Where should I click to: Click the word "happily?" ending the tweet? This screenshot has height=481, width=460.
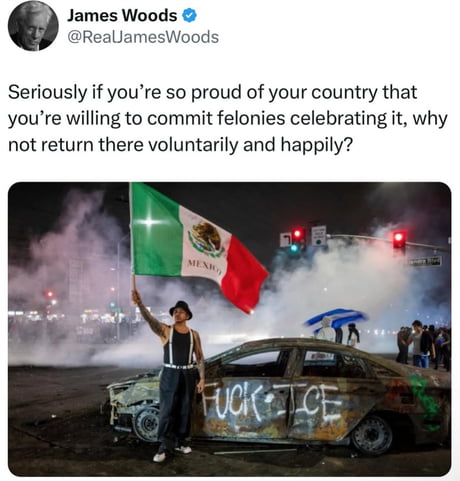[x=316, y=145]
